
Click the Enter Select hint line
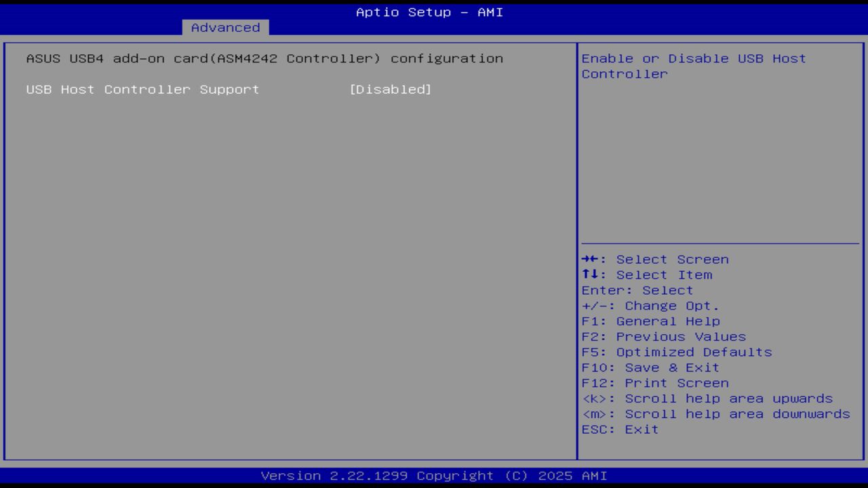(x=636, y=290)
